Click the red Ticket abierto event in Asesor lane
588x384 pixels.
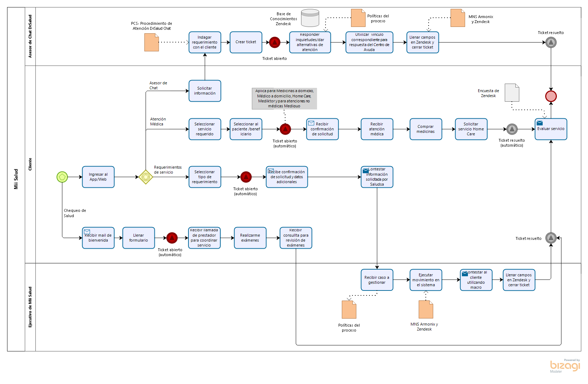[x=275, y=43]
